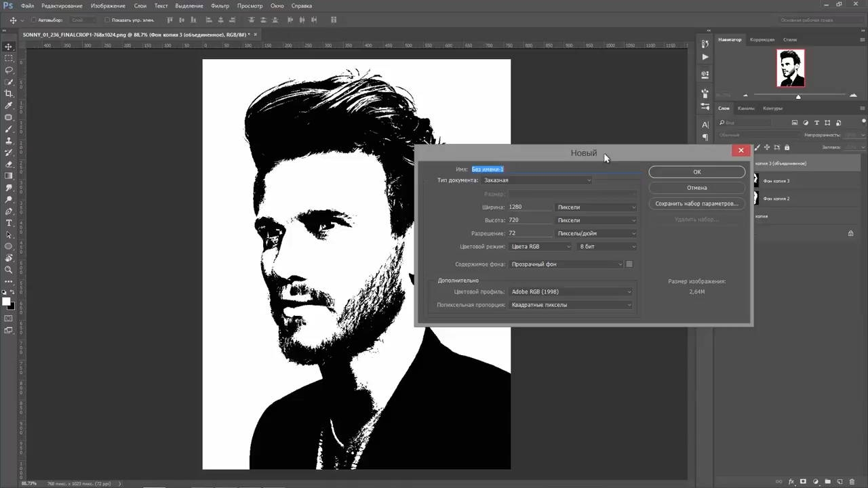Filter layers by pixel type icon
The height and width of the screenshot is (488, 868).
(795, 123)
